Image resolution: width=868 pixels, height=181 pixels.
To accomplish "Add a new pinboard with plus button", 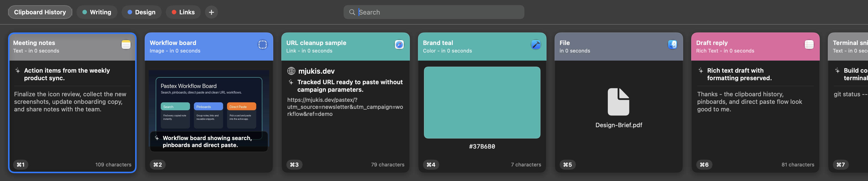I will tap(211, 12).
